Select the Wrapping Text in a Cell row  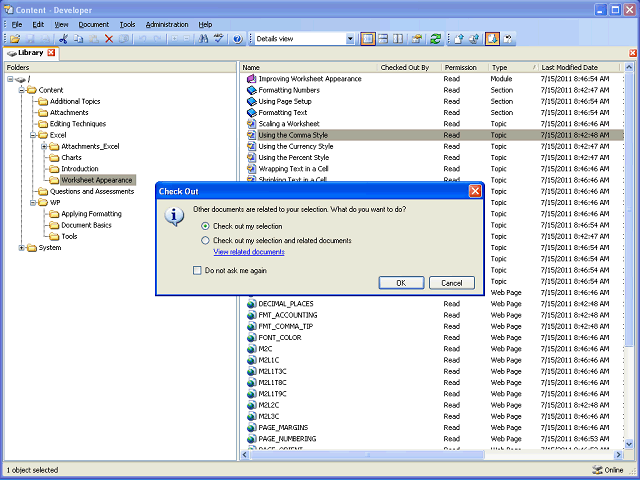pos(433,169)
